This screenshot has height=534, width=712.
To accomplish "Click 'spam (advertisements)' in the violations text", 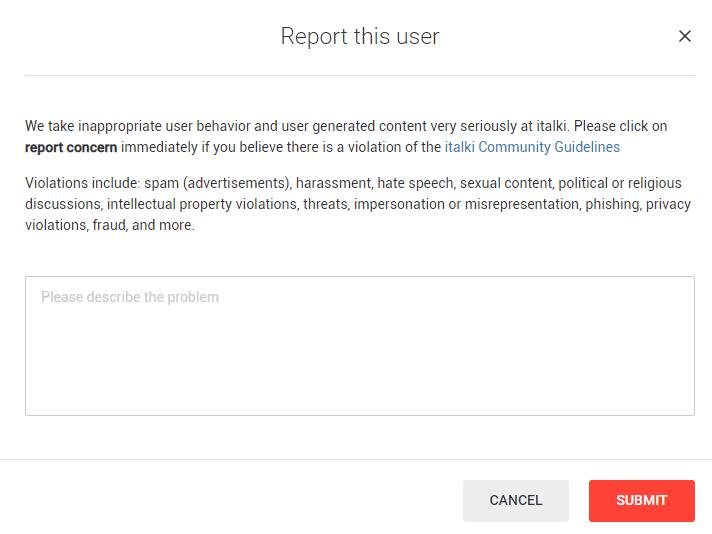I will [218, 183].
